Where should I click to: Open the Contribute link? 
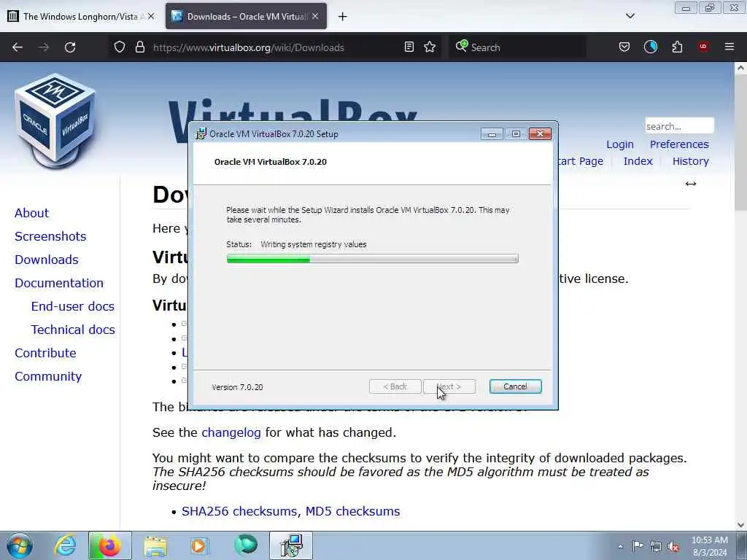point(45,353)
